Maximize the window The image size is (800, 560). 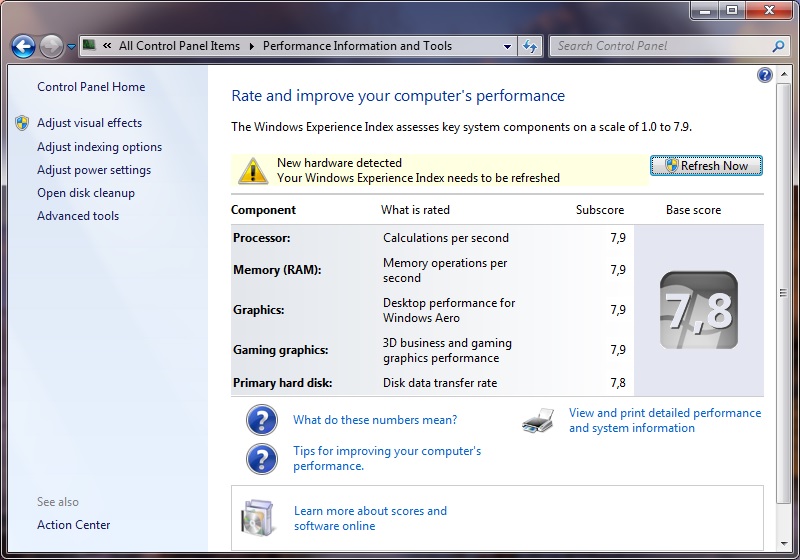[x=732, y=11]
